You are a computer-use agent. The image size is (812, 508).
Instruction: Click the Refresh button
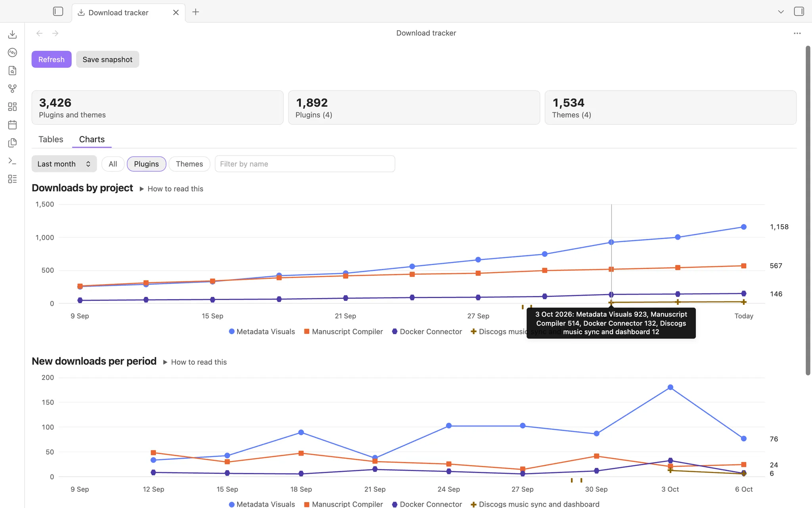coord(52,59)
